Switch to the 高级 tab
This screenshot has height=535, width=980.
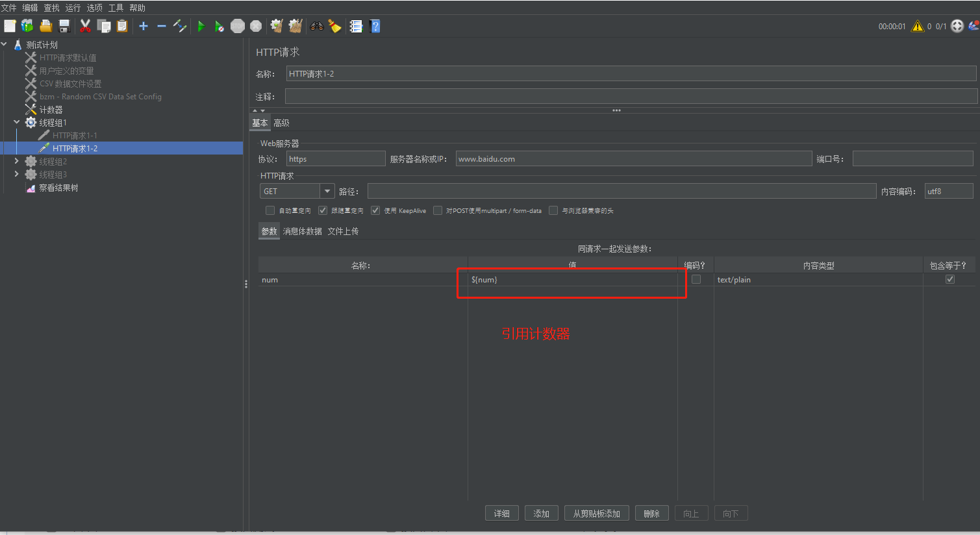tap(281, 123)
